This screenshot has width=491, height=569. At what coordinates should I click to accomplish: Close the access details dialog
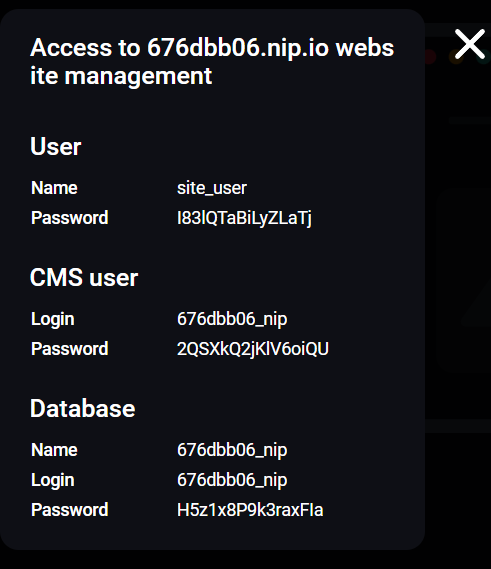coord(470,44)
